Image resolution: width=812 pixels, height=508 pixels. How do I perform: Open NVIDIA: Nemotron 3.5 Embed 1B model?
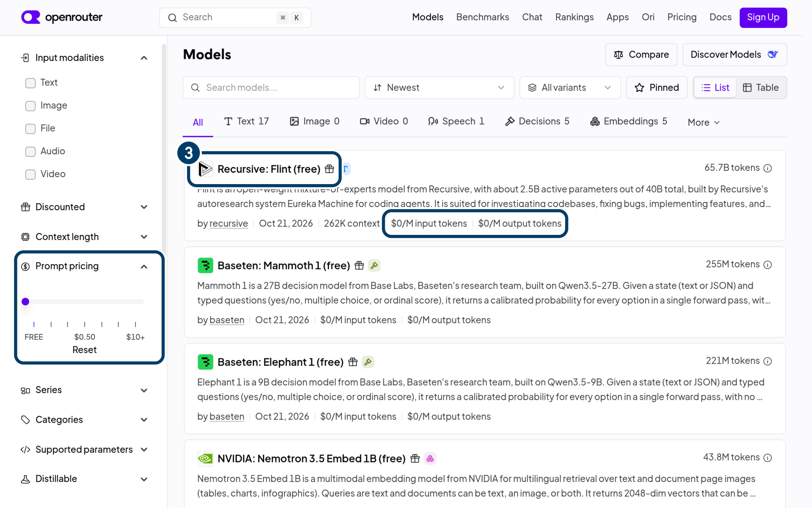pos(311,459)
